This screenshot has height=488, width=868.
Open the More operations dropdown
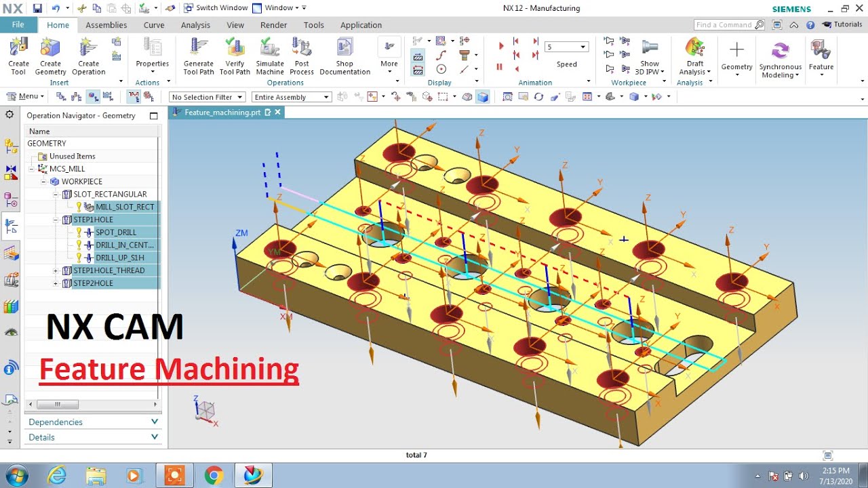pyautogui.click(x=389, y=56)
